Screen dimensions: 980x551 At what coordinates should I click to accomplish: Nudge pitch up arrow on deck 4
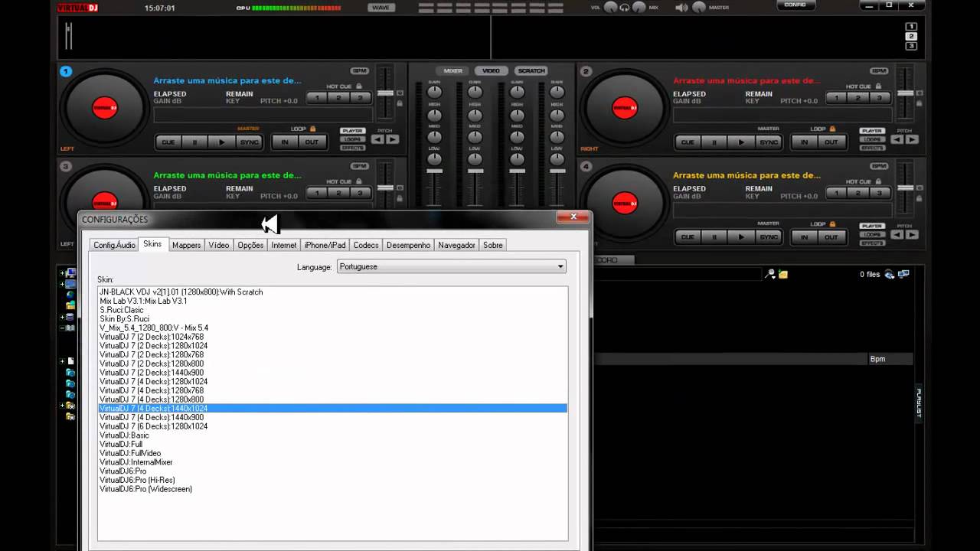(912, 234)
